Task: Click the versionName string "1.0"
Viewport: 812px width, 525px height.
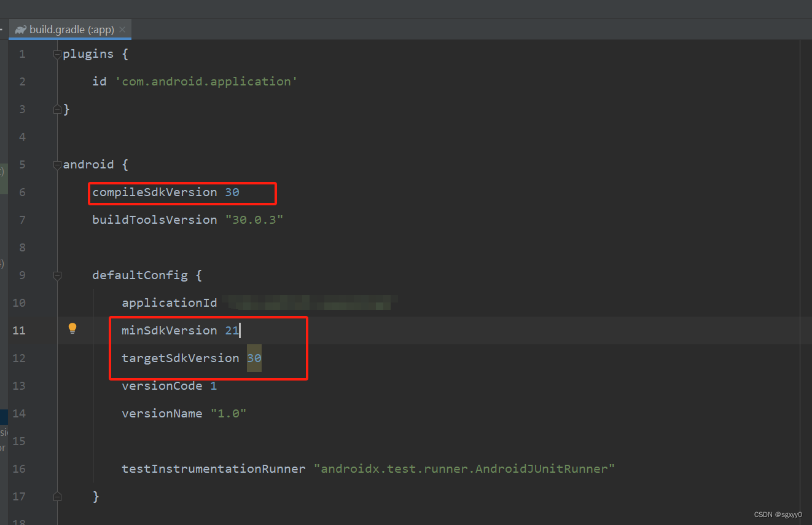Action: (x=228, y=413)
